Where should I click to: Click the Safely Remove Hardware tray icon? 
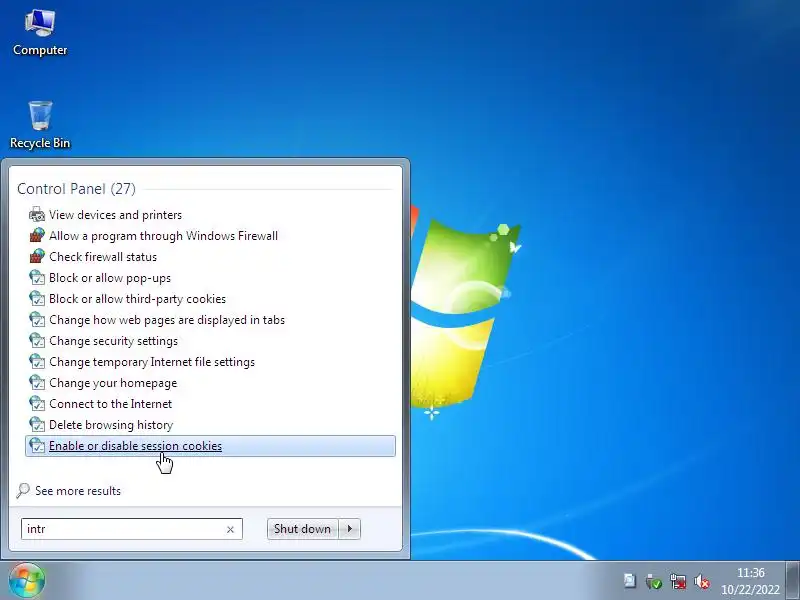click(654, 581)
